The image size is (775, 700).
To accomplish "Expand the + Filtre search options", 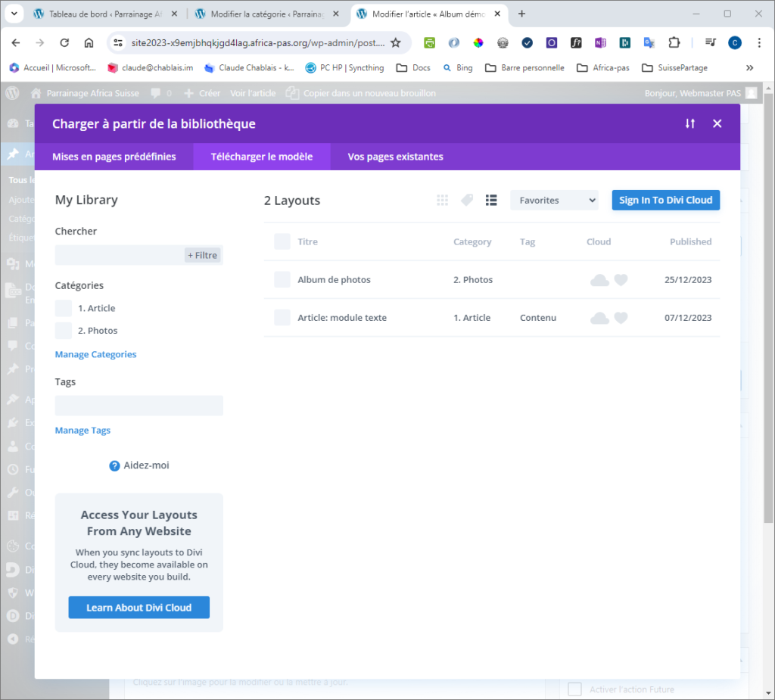I will tap(203, 256).
